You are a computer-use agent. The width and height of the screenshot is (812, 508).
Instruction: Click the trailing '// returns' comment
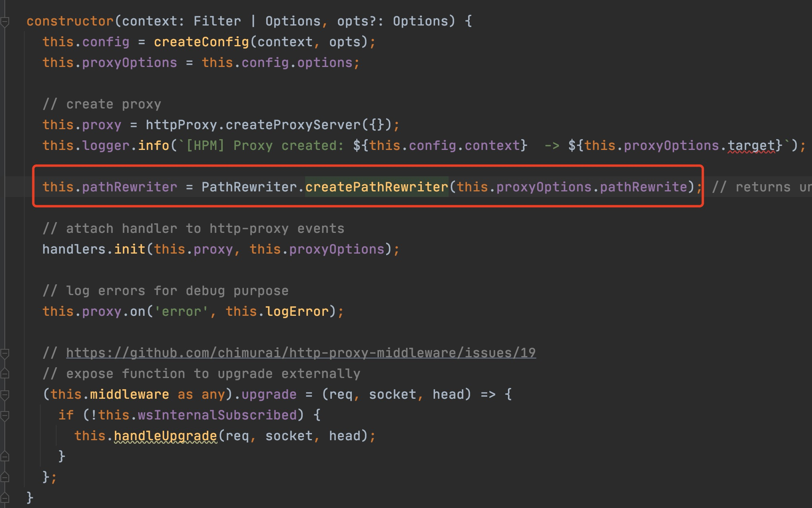pos(761,187)
